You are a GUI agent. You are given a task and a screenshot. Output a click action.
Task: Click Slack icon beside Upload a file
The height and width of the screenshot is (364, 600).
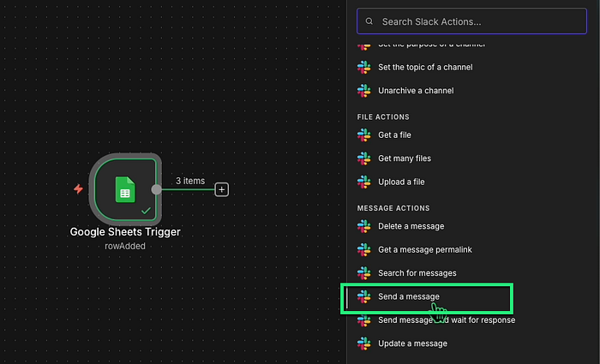364,182
